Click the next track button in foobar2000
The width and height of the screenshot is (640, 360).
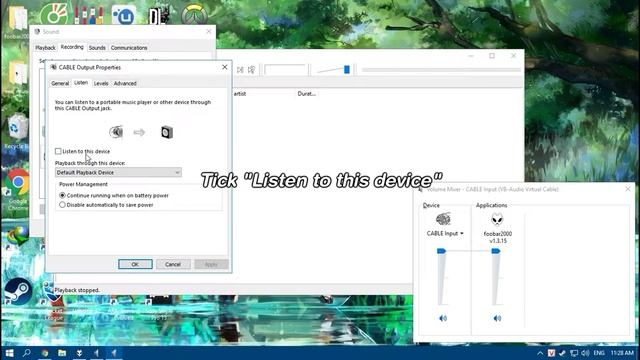pyautogui.click(x=240, y=70)
